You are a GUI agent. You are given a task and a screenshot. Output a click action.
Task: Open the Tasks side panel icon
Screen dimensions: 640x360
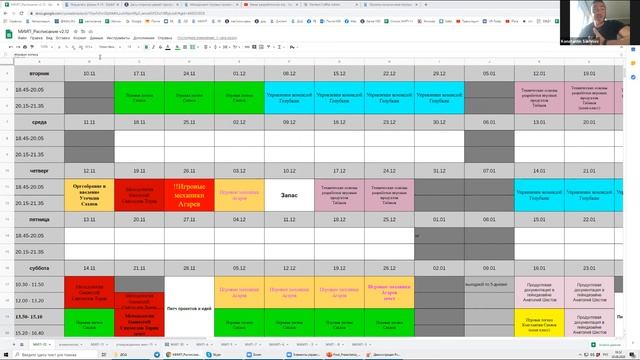coord(633,77)
